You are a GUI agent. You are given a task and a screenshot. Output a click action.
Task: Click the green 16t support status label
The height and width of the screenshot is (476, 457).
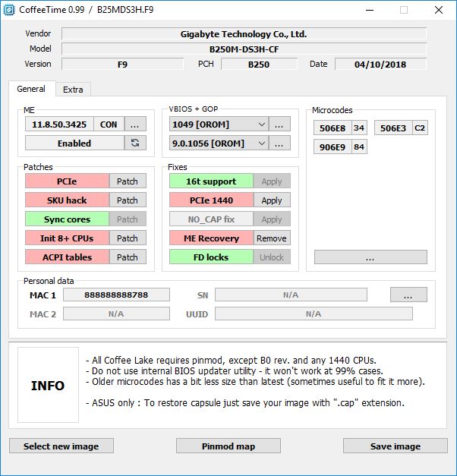211,181
